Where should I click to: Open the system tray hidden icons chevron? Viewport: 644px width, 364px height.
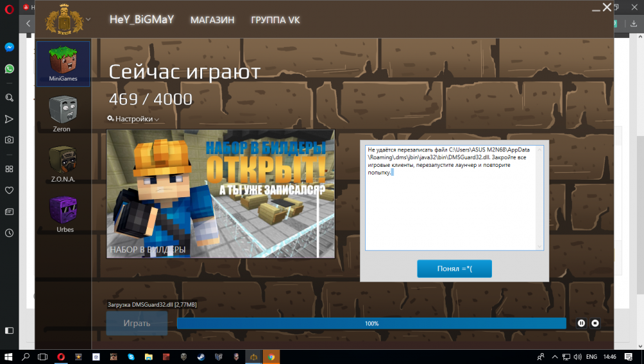(554, 356)
